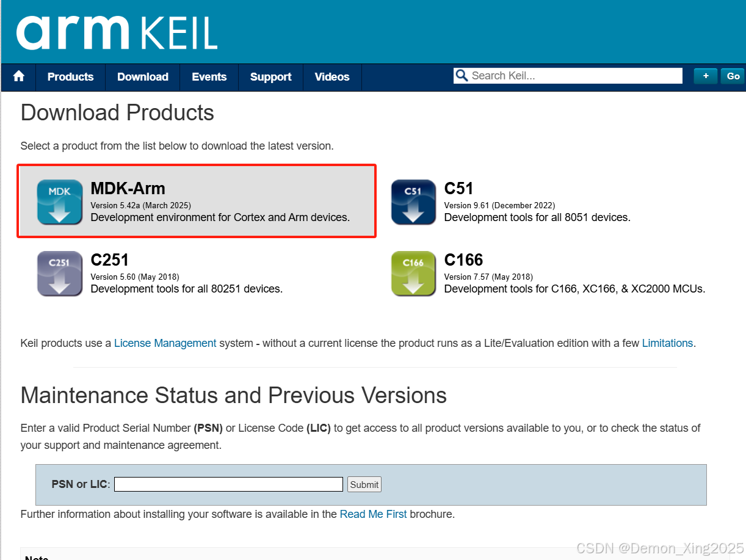Viewport: 746px width, 560px height.
Task: Click the C251 download icon
Action: tap(59, 273)
